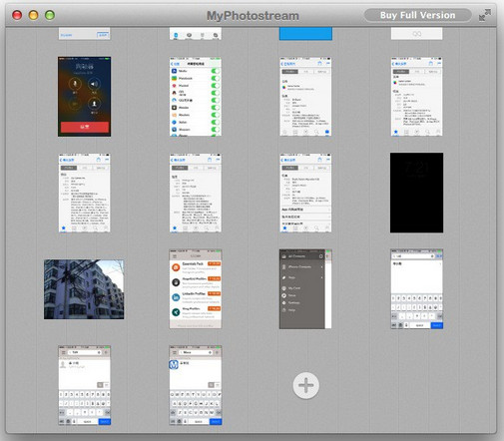Screen dimensions: 504x441
Task: Close the window with red button
Action: (17, 15)
